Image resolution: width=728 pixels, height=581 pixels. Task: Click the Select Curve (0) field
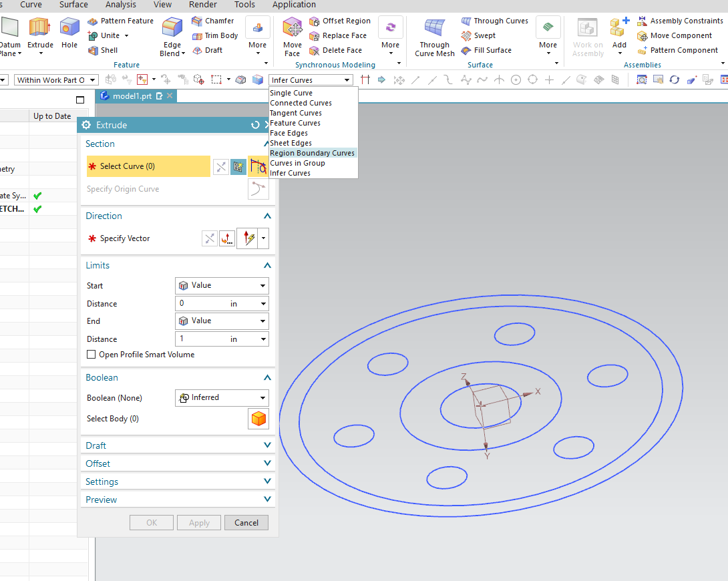pos(148,166)
